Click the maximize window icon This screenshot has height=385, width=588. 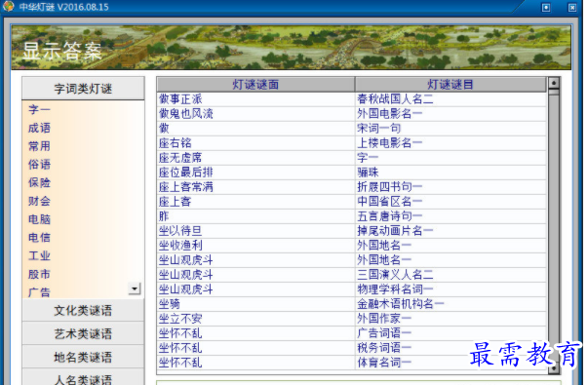[x=546, y=8]
